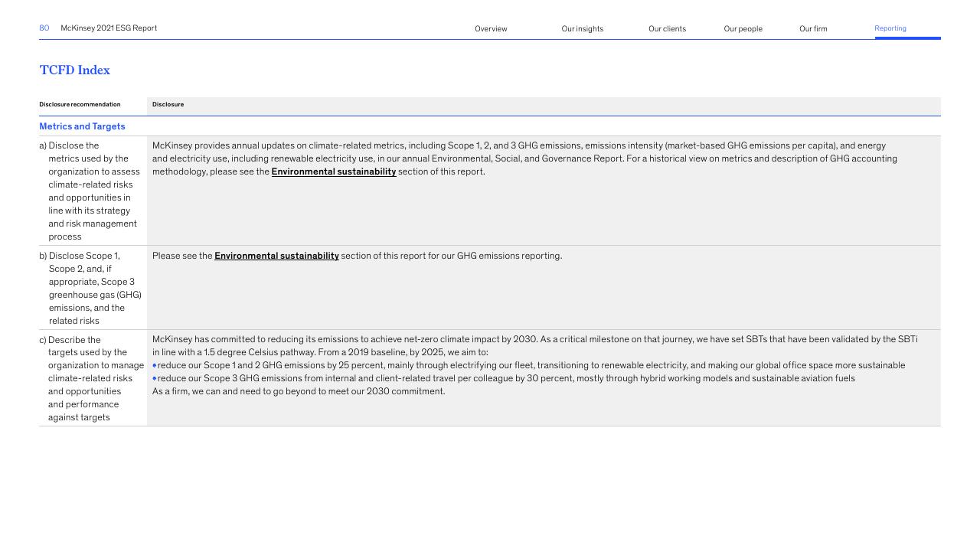Follow the Environmental sustainability link about GHG accounting methodology

[334, 171]
